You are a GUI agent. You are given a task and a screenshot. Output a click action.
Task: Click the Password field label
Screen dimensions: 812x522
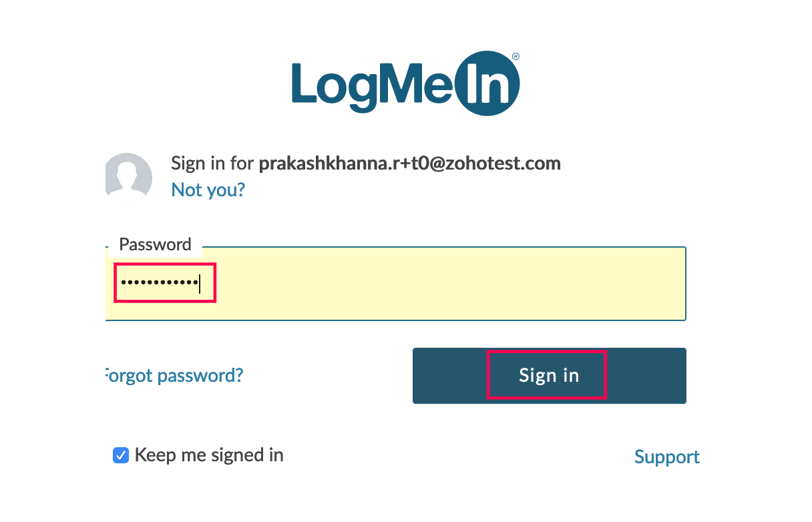(155, 244)
